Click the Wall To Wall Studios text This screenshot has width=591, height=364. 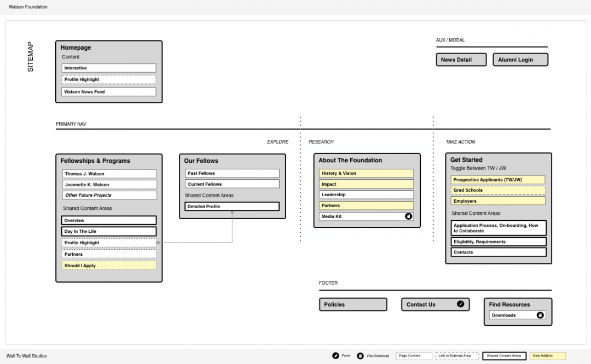click(x=27, y=356)
